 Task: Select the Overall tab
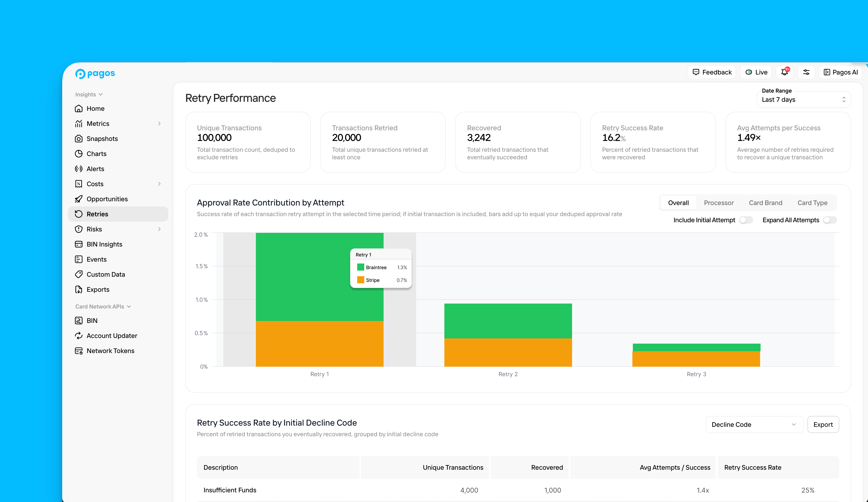(x=678, y=203)
